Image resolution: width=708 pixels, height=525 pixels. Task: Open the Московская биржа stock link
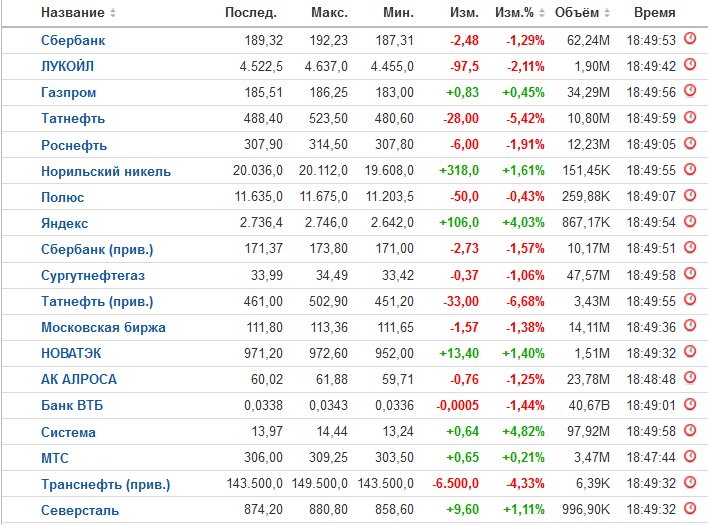pyautogui.click(x=103, y=327)
